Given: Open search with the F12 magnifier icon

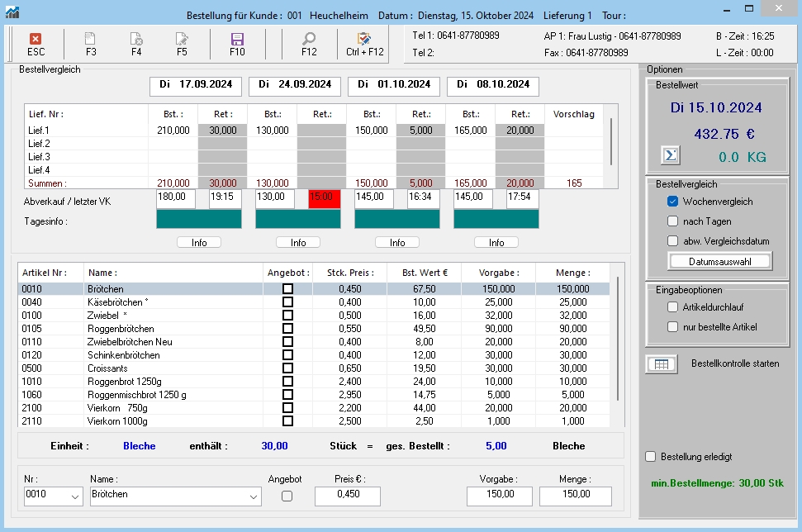Looking at the screenshot, I should pyautogui.click(x=309, y=39).
